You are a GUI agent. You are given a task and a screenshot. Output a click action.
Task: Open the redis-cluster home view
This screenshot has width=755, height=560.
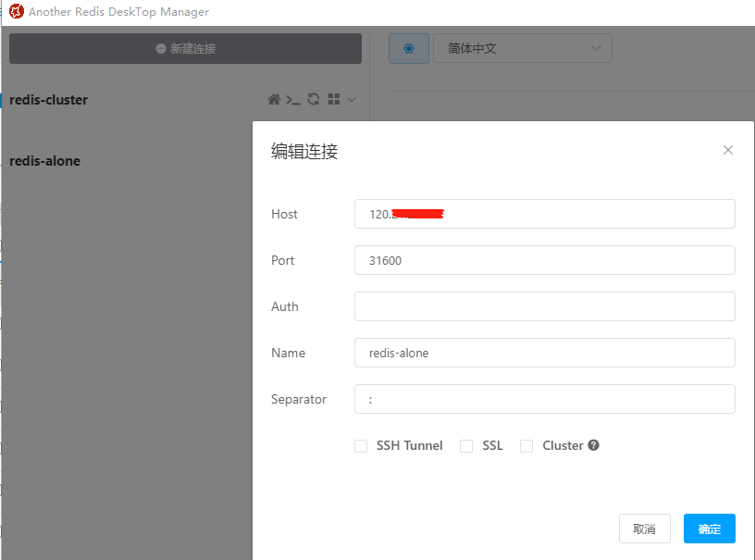coord(274,99)
